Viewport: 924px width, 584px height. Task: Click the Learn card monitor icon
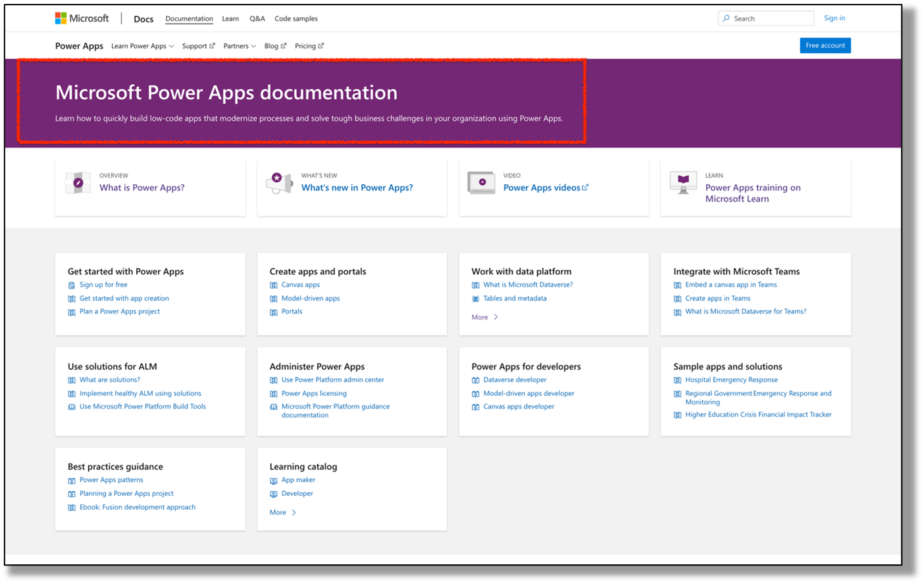tap(684, 183)
